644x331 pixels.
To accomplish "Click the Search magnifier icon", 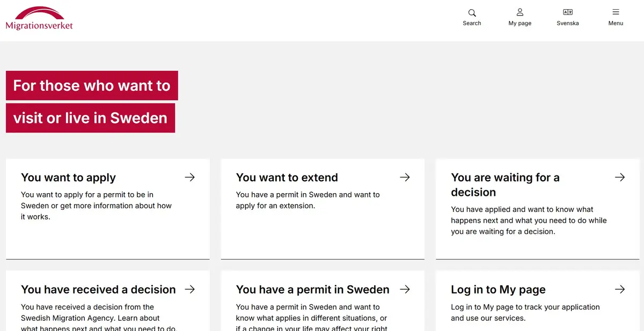I will coord(472,12).
